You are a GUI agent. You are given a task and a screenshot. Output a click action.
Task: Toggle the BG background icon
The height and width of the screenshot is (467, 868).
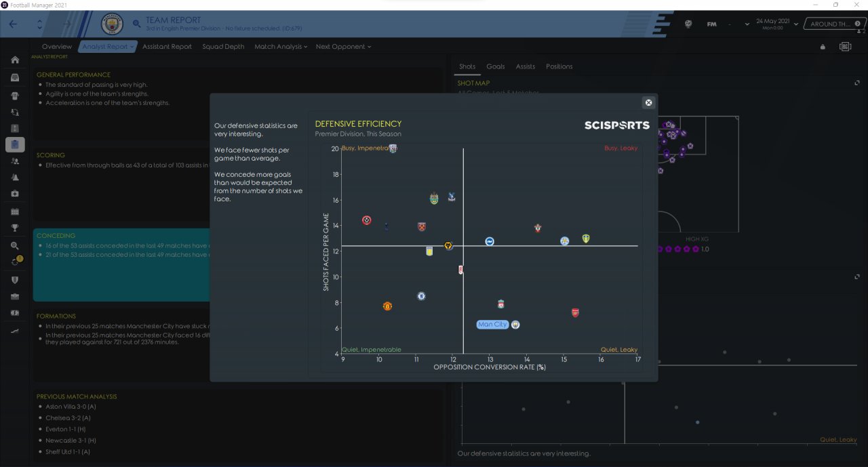tap(845, 47)
